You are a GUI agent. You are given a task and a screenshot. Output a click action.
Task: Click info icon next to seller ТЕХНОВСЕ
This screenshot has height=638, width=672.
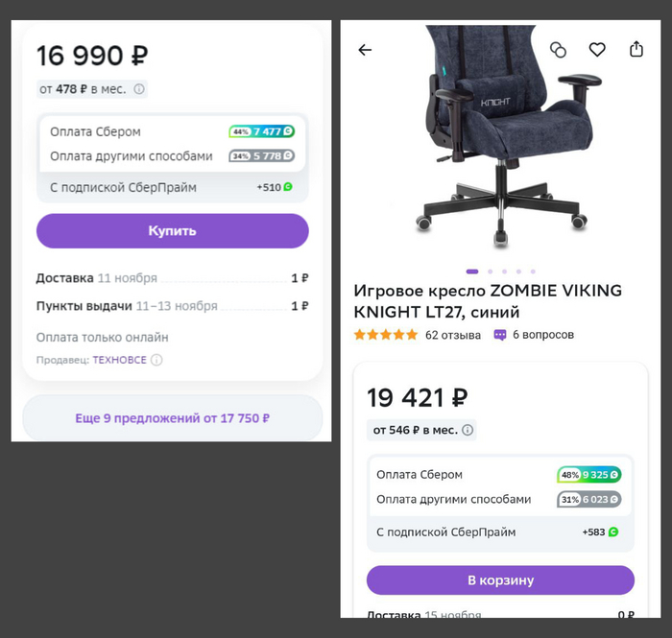pyautogui.click(x=156, y=360)
